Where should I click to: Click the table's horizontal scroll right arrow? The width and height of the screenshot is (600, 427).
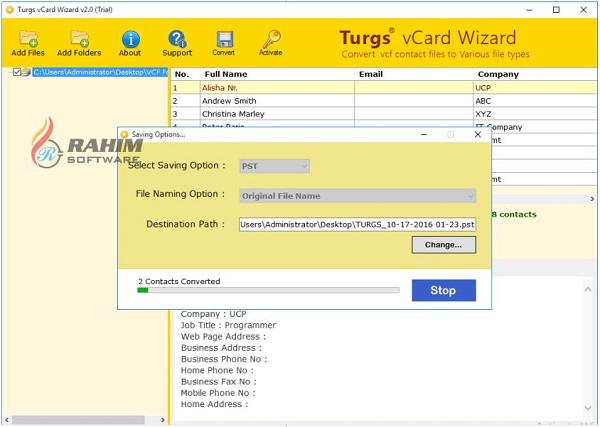[x=592, y=199]
